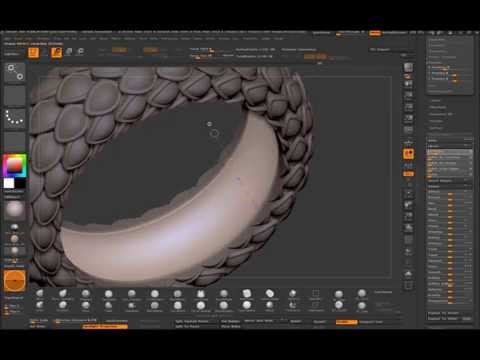
Task: Select the Move mode icon beside Draw
Action: point(69,52)
